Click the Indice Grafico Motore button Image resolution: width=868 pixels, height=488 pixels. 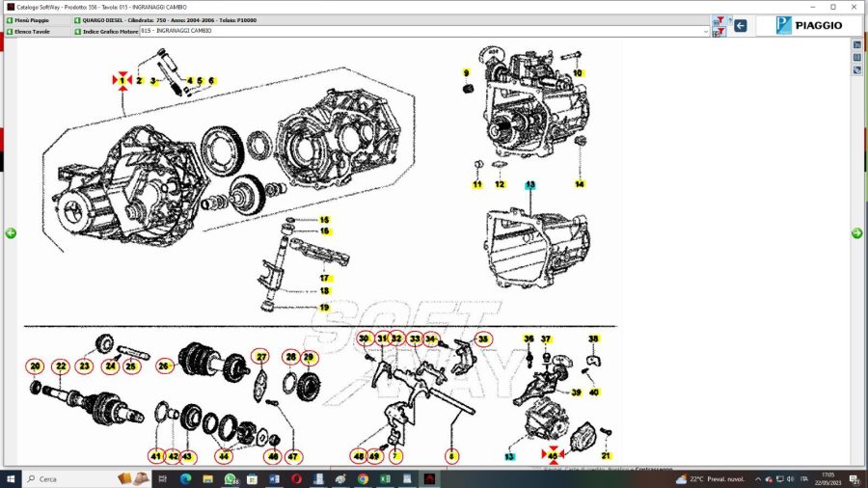109,31
